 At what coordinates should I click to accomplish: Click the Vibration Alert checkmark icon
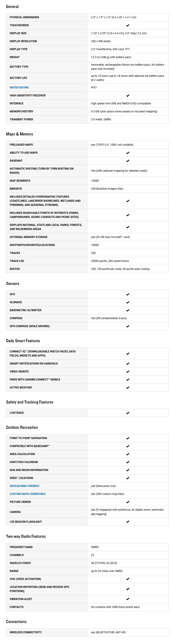[128, 599]
